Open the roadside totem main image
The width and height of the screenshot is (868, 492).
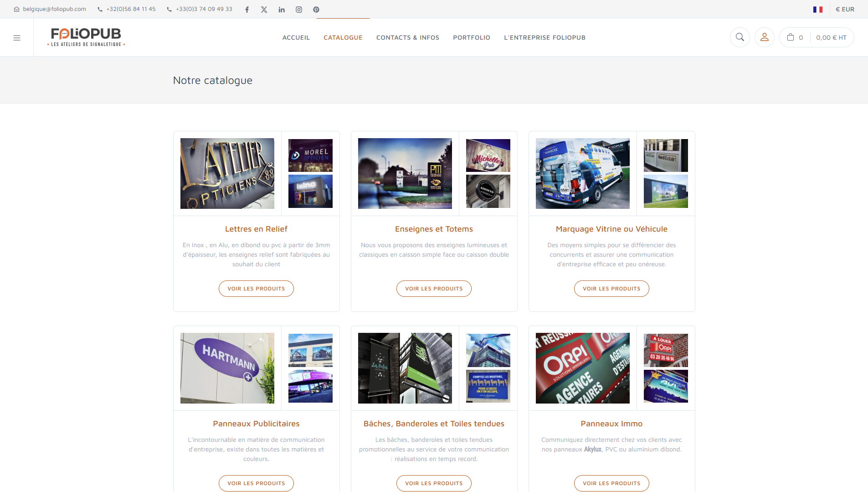pyautogui.click(x=405, y=174)
